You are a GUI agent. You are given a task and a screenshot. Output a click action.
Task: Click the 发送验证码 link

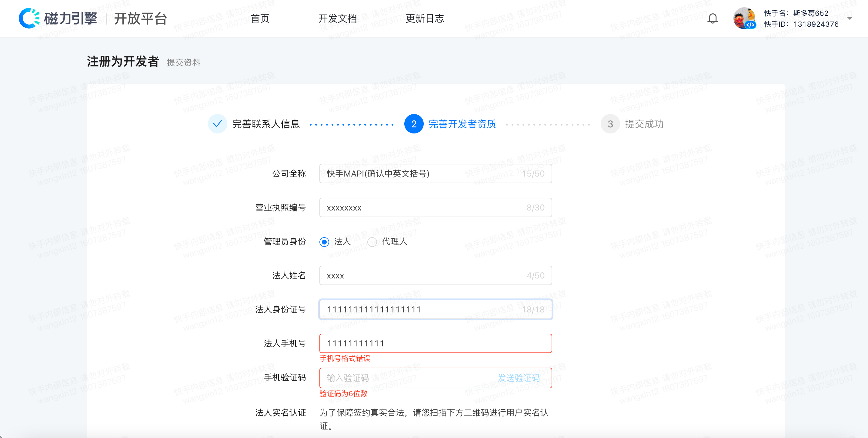coord(519,378)
